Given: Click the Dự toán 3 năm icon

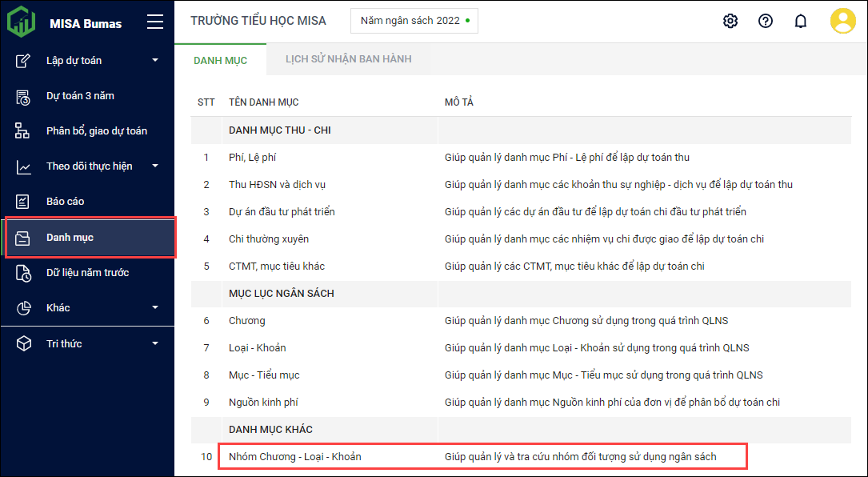Looking at the screenshot, I should 24,96.
